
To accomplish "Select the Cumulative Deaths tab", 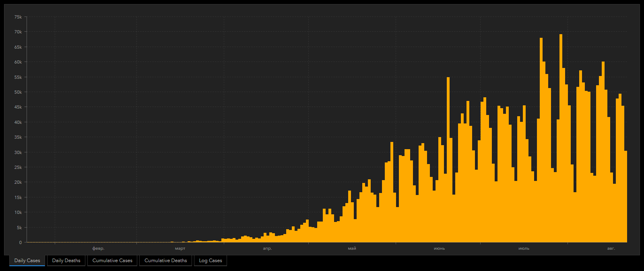I will [165, 261].
